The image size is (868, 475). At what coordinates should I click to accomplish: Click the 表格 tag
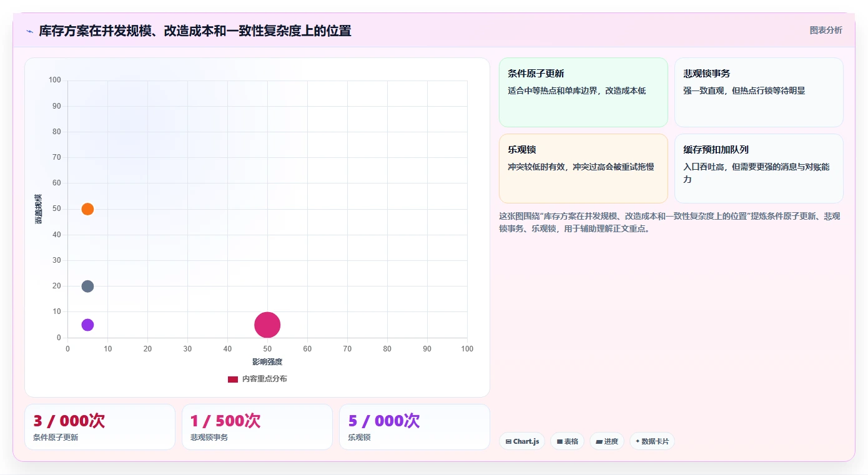tap(567, 441)
